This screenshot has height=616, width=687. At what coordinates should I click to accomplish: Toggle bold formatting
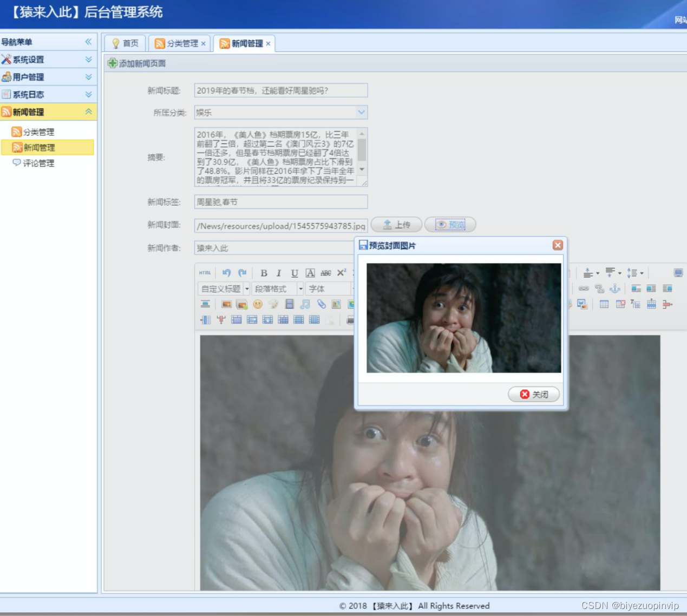click(x=264, y=273)
